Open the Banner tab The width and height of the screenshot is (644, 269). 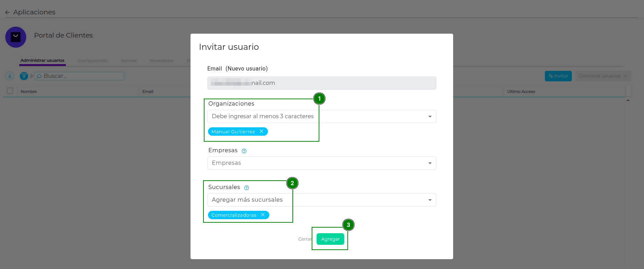point(129,61)
